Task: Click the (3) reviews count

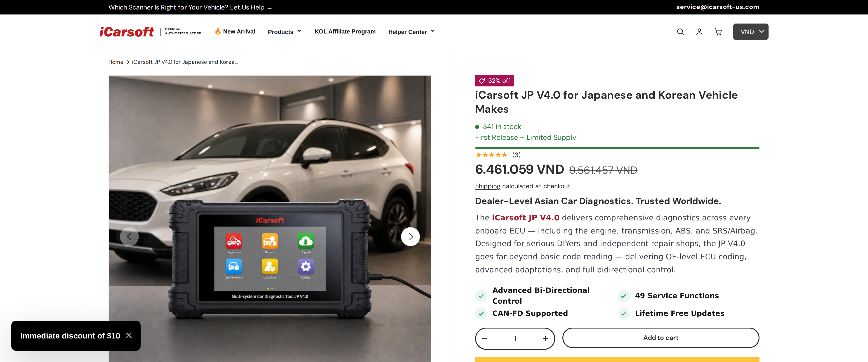Action: [x=516, y=155]
